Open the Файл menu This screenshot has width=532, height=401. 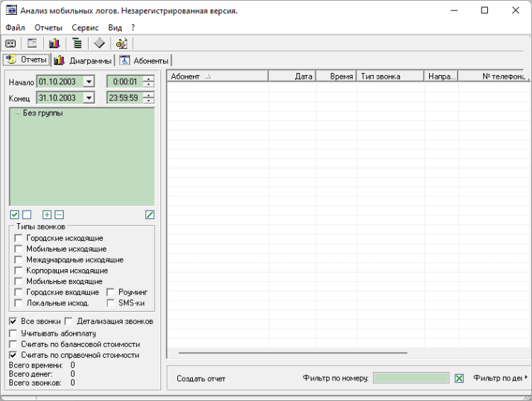(16, 28)
